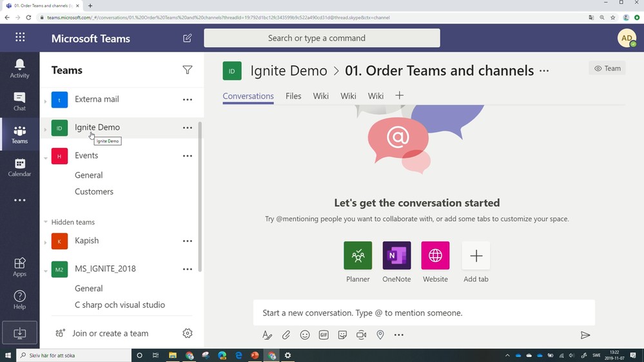
Task: Expand the Ignite Demo team
Action: tap(46, 129)
